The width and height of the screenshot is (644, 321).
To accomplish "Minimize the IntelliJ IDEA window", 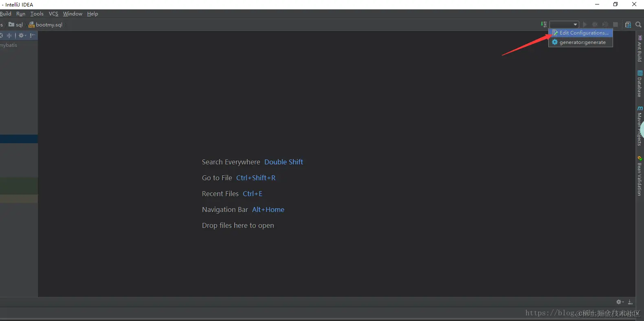I will click(x=597, y=4).
